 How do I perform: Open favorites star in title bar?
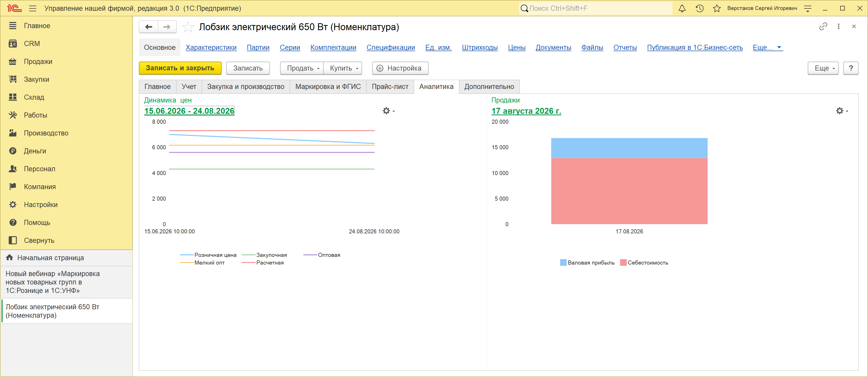tap(717, 8)
